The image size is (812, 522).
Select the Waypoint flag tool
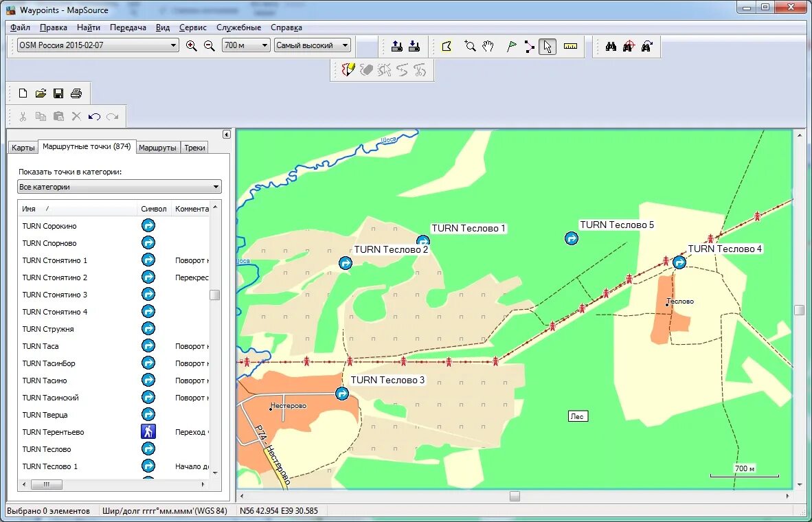(x=511, y=46)
